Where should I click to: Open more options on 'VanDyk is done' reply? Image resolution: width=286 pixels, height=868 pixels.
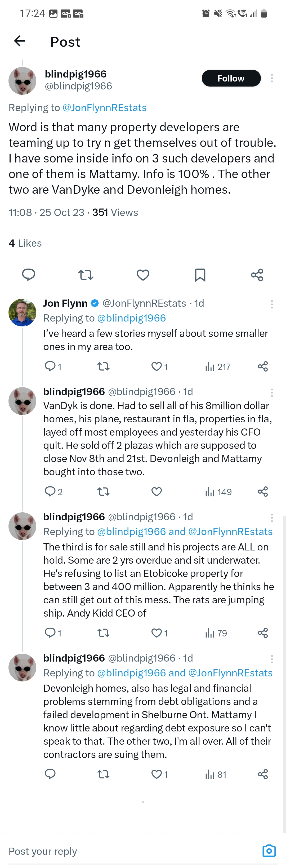pos(272,392)
